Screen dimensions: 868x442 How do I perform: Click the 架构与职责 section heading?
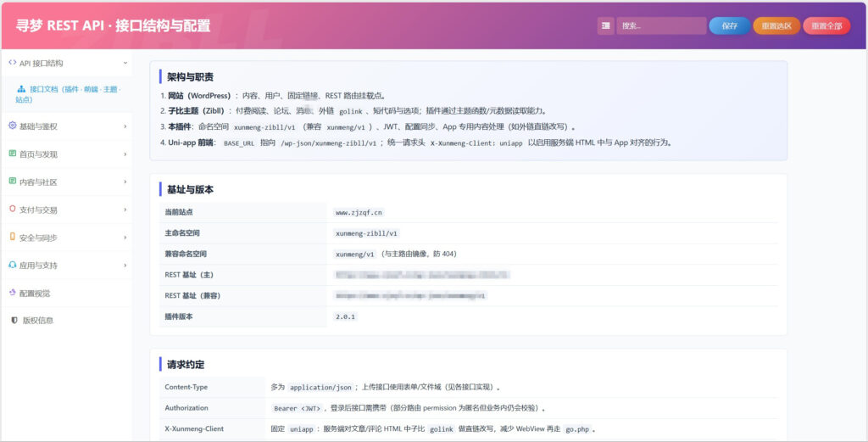pos(191,77)
